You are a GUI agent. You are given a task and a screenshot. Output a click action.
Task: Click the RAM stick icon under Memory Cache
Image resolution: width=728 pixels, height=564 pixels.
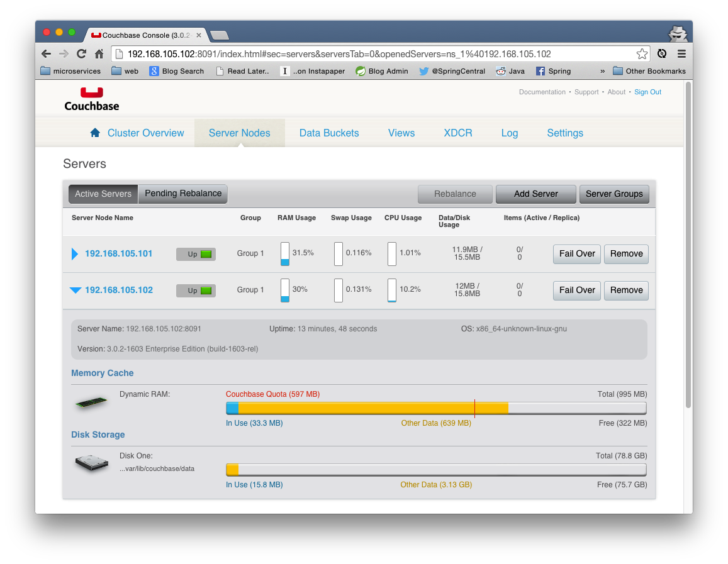coord(91,402)
